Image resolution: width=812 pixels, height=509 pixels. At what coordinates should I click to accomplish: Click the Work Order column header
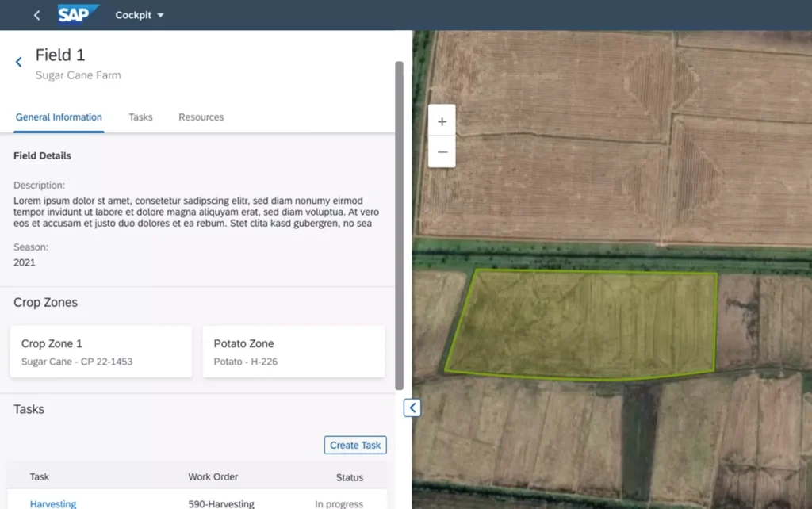click(x=213, y=477)
